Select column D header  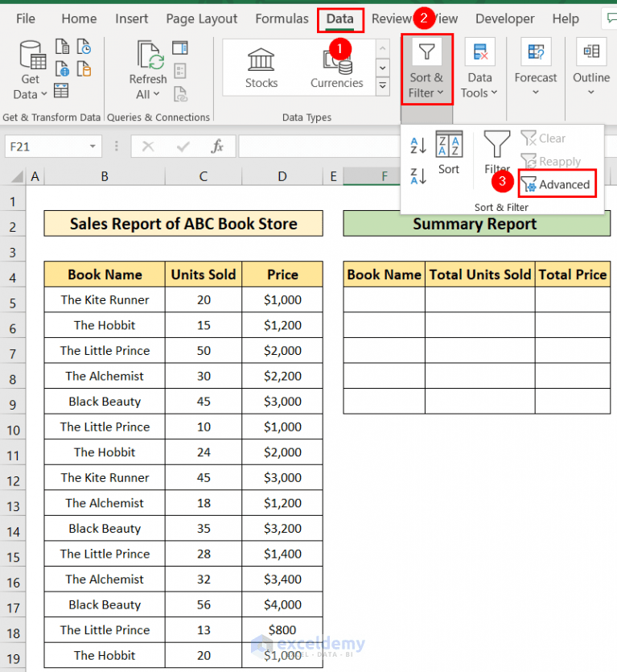tap(282, 176)
